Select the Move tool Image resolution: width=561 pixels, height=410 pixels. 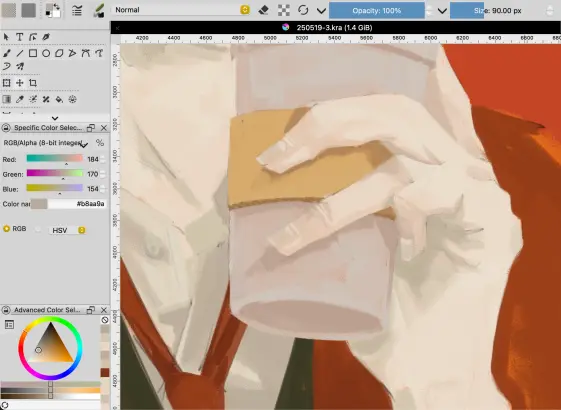(20, 83)
